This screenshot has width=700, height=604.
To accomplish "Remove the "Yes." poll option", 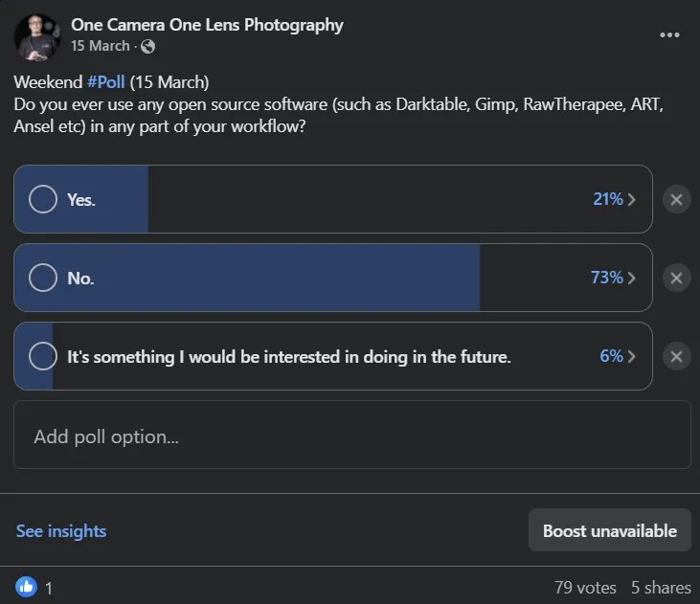I will coord(676,199).
